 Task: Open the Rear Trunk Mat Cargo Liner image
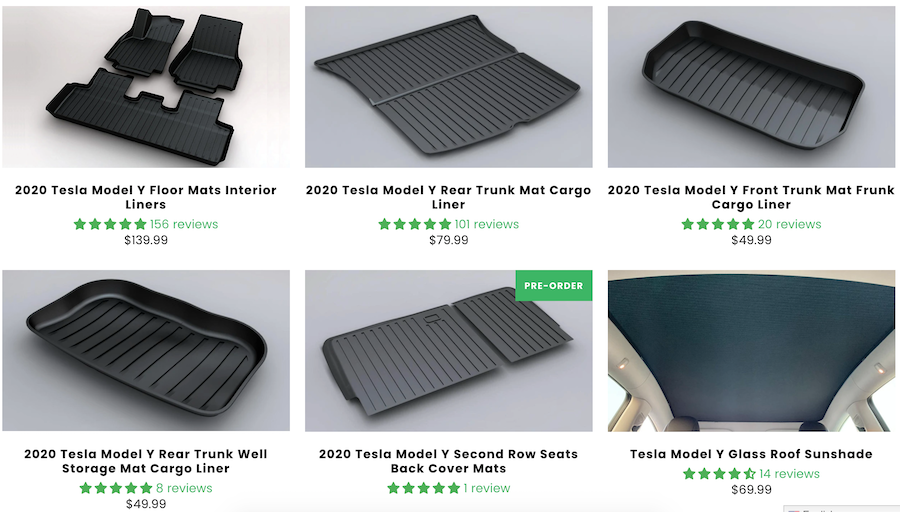coord(449,87)
